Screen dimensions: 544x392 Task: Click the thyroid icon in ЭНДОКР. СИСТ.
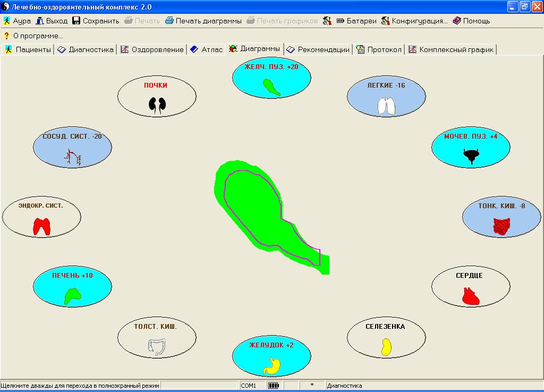pyautogui.click(x=41, y=226)
